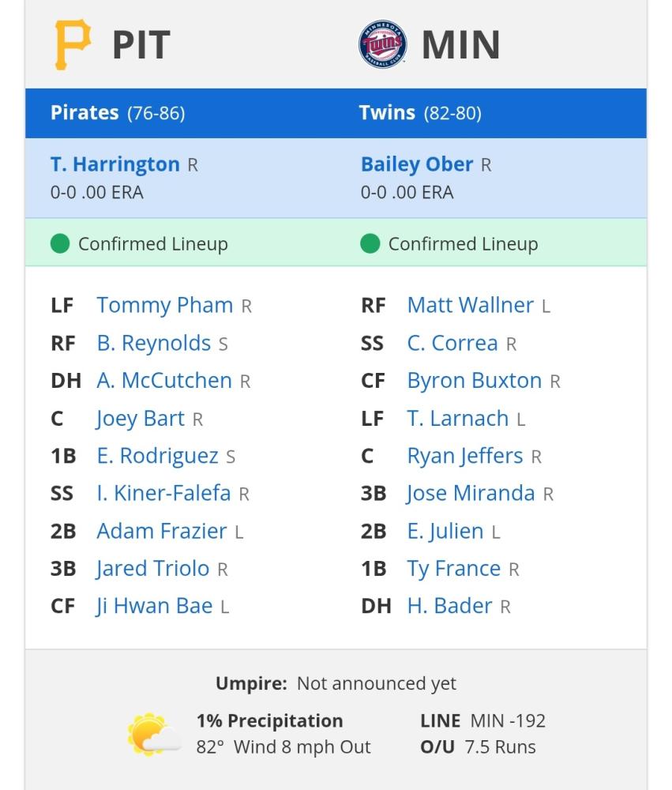Open pitcher Bailey Ober's profile

click(x=417, y=164)
